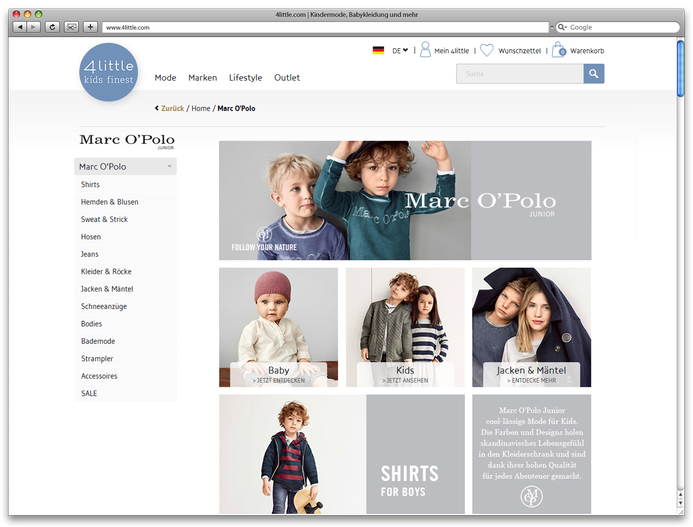
Task: Select Hosen category
Action: (x=126, y=237)
